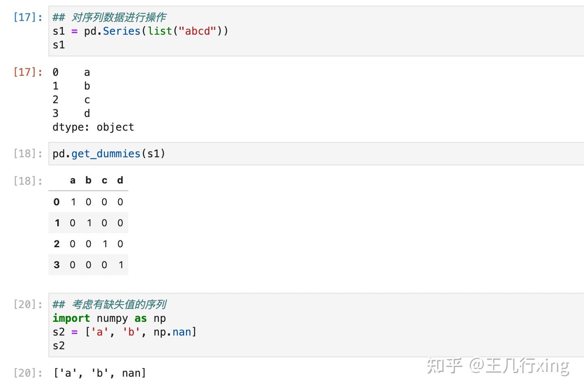Click the comment line in the first cell
The width and height of the screenshot is (584, 392).
[x=109, y=17]
